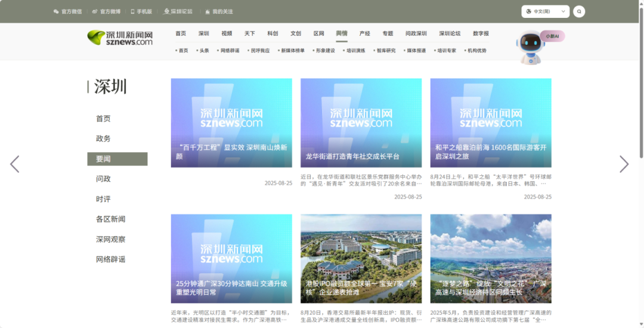Viewport: 644px width, 328px height.
Task: Open the 视频 navigation menu item
Action: [x=227, y=33]
